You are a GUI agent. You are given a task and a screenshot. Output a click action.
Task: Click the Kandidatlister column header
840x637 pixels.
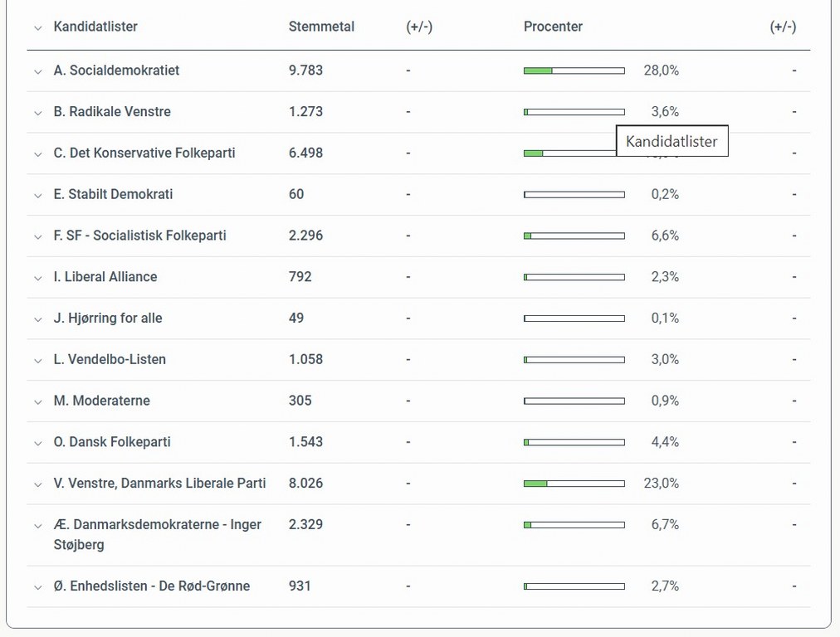point(95,27)
